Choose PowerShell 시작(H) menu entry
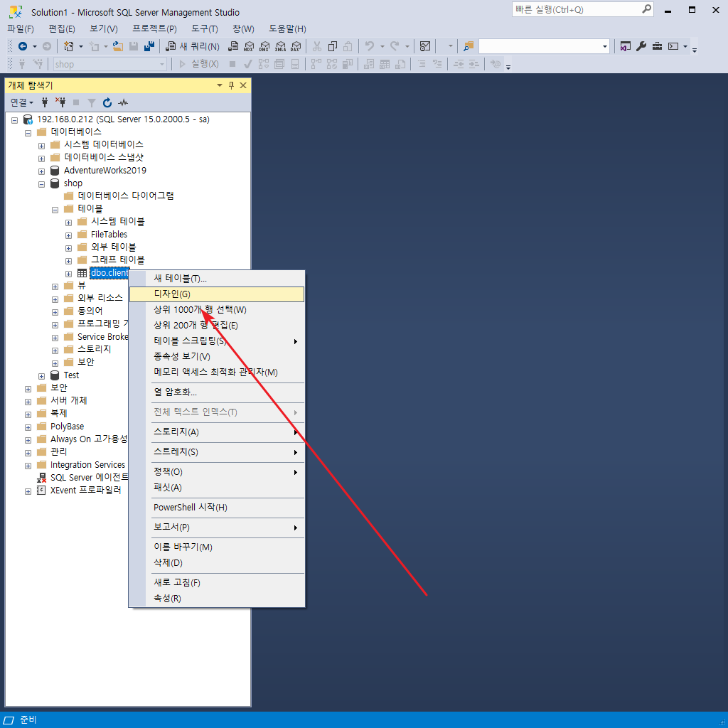 click(x=217, y=508)
